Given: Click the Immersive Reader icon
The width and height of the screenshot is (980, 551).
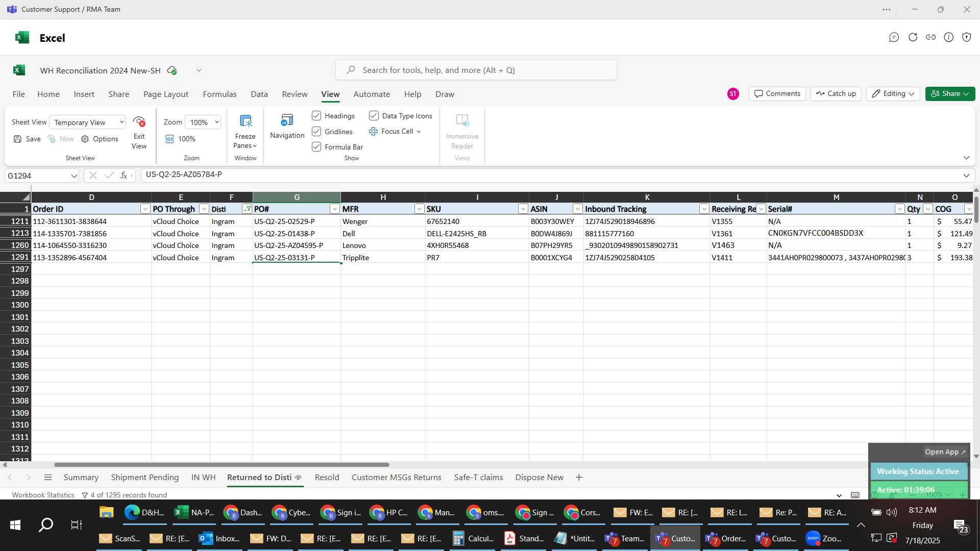Looking at the screenshot, I should click(x=462, y=121).
